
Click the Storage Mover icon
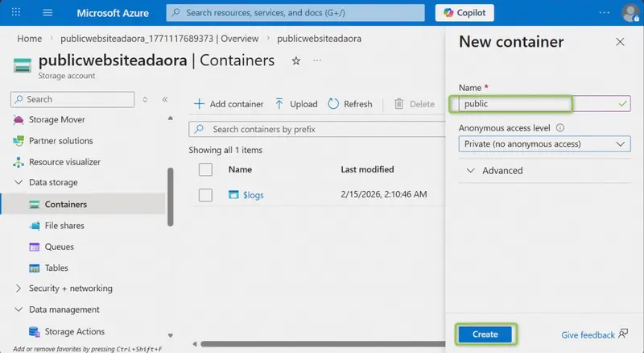(19, 120)
